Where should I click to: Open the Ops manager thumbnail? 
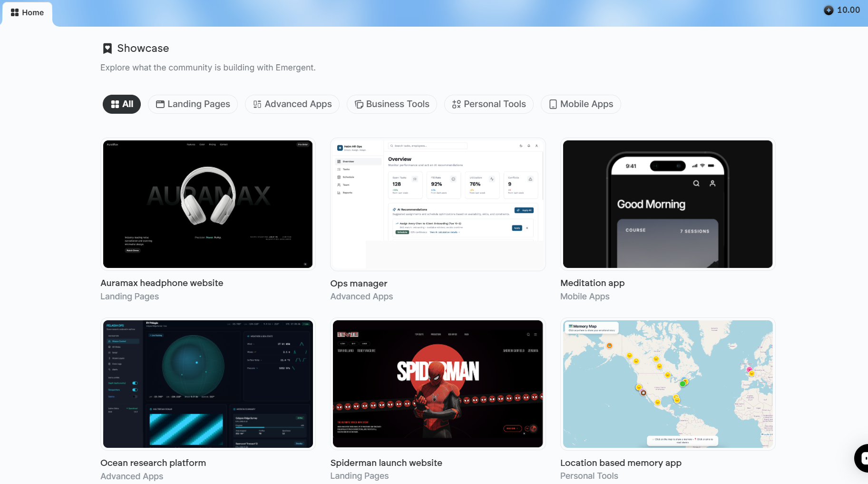point(438,204)
